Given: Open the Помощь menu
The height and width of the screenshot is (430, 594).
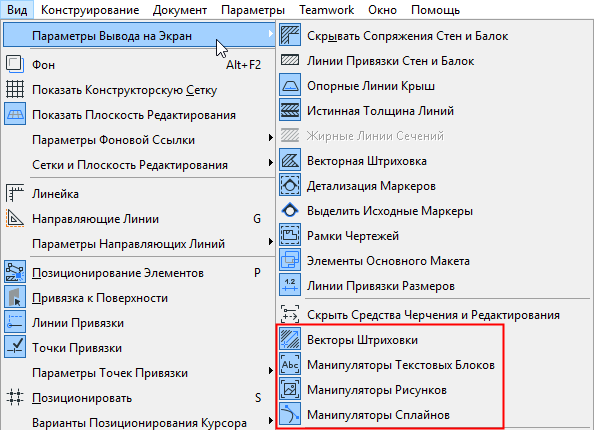Looking at the screenshot, I should click(x=435, y=9).
